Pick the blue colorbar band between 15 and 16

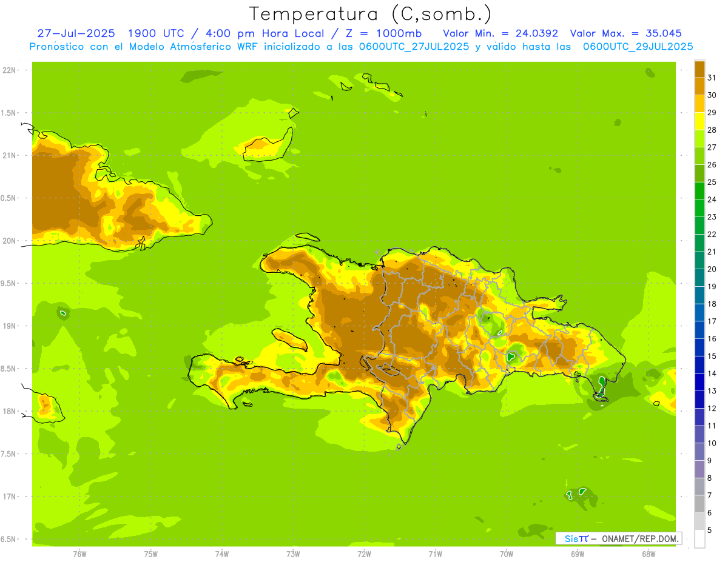[x=699, y=347]
